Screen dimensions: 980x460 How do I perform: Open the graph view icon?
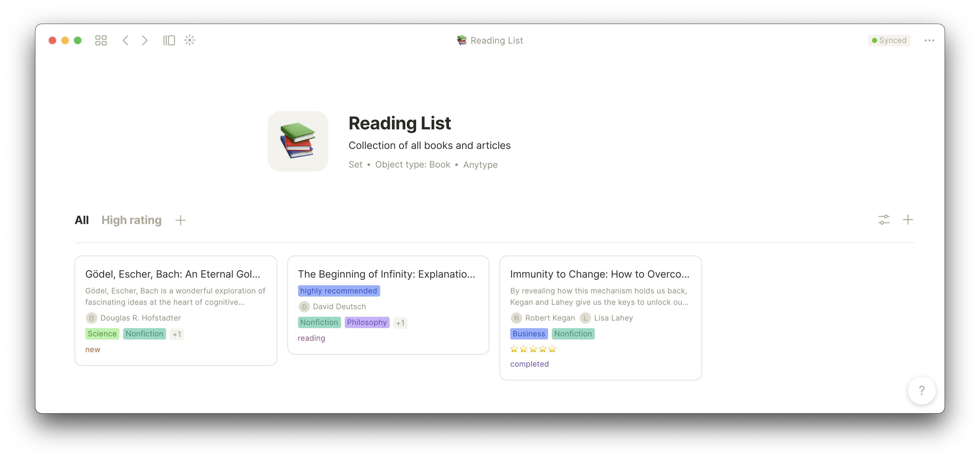click(x=189, y=40)
